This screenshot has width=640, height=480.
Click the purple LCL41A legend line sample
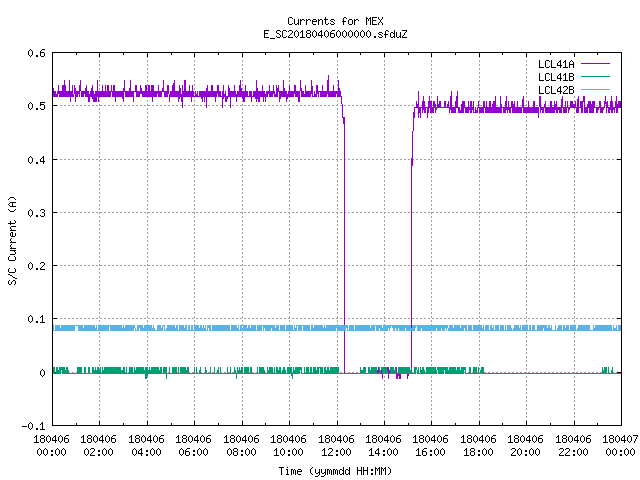pos(596,64)
